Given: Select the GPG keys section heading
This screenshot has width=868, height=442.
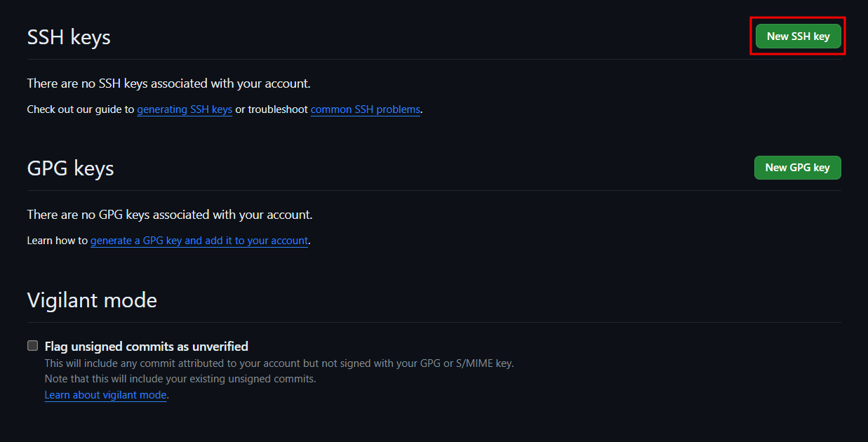Looking at the screenshot, I should tap(70, 168).
